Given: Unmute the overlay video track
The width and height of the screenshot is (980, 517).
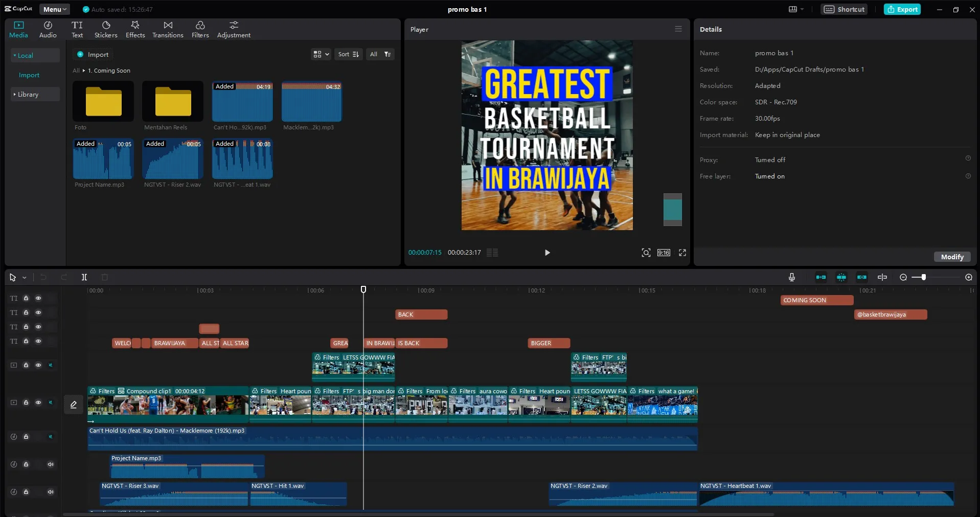Looking at the screenshot, I should [51, 365].
